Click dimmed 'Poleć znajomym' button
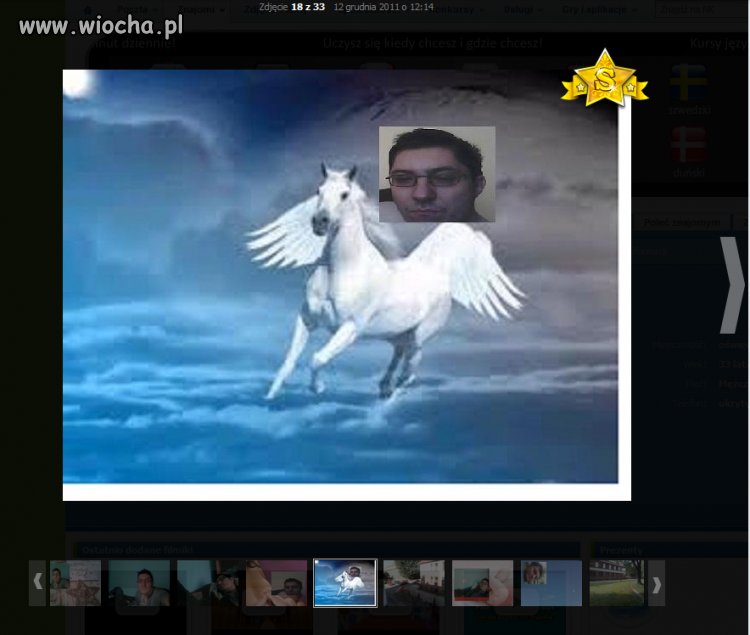750x635 pixels. click(x=682, y=222)
